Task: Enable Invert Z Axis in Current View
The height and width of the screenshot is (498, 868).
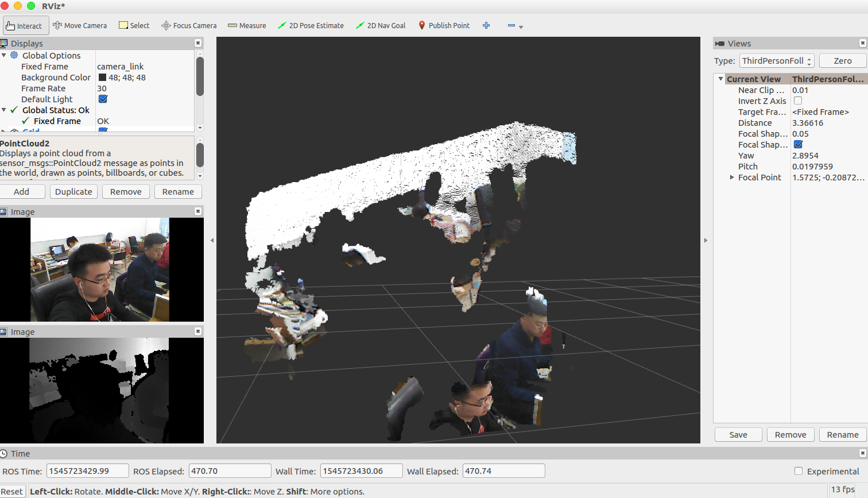Action: tap(798, 101)
